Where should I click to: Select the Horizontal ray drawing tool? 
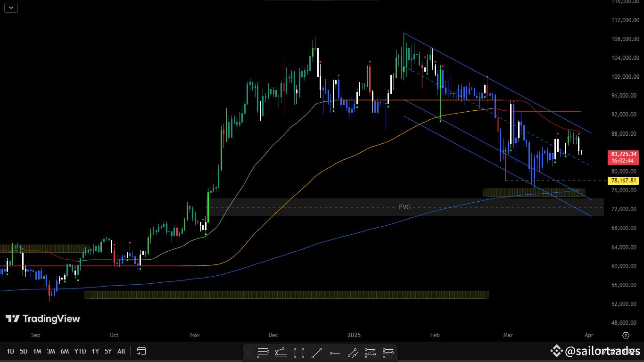pos(335,352)
